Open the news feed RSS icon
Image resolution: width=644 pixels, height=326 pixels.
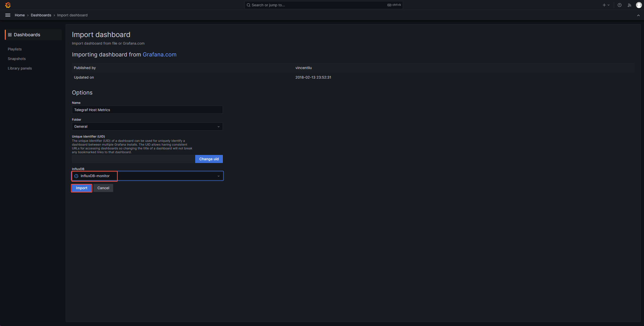tap(629, 5)
